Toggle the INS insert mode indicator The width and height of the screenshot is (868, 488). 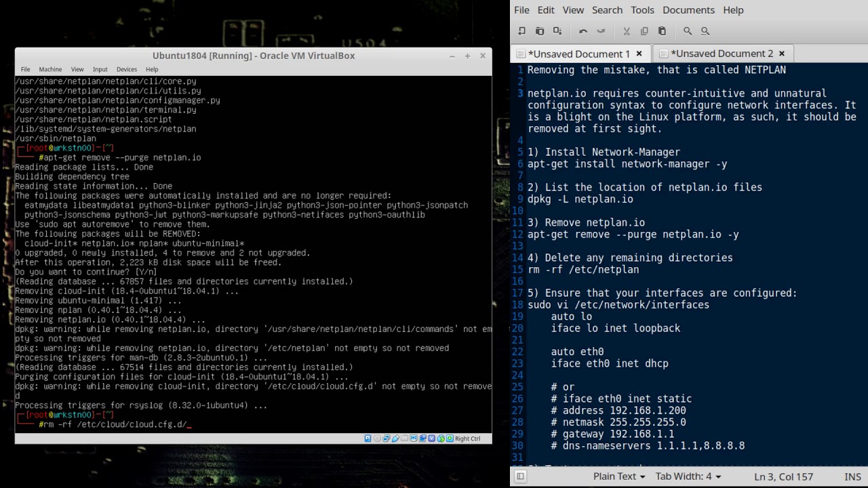(x=852, y=476)
